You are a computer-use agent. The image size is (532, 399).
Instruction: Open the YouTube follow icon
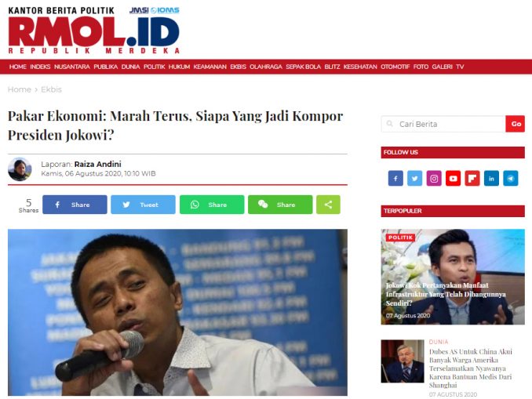coord(453,178)
